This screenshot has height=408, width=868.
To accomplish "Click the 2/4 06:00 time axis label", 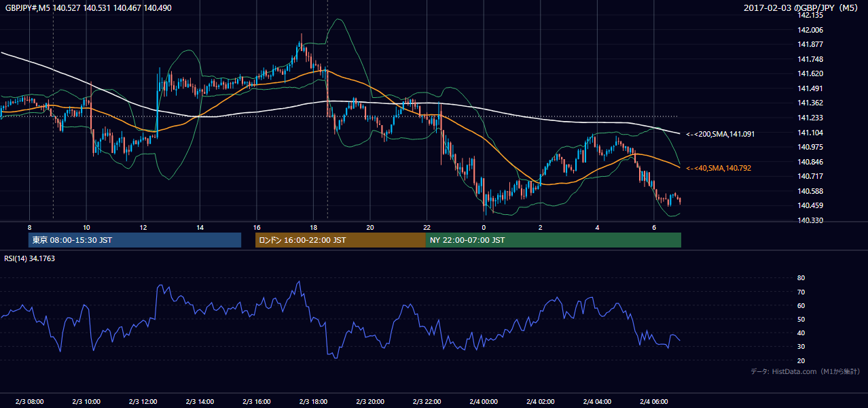I will (x=653, y=401).
